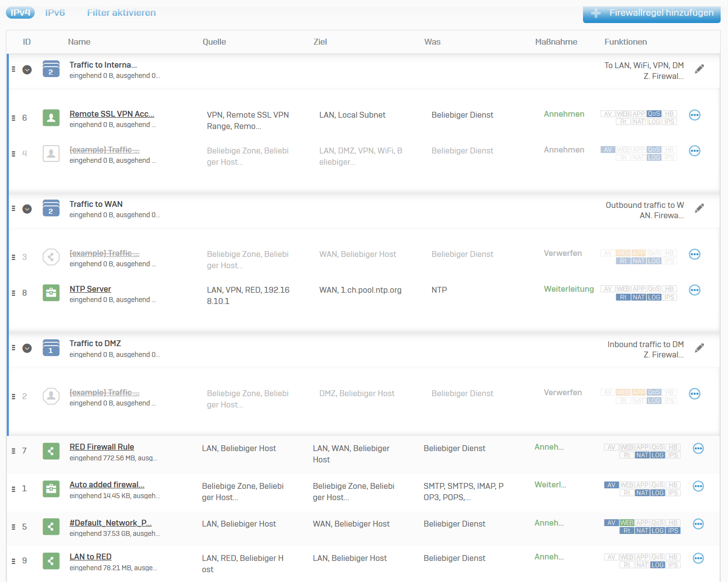
Task: Click the AV feature badge of Auto added firewall rule
Action: 611,485
